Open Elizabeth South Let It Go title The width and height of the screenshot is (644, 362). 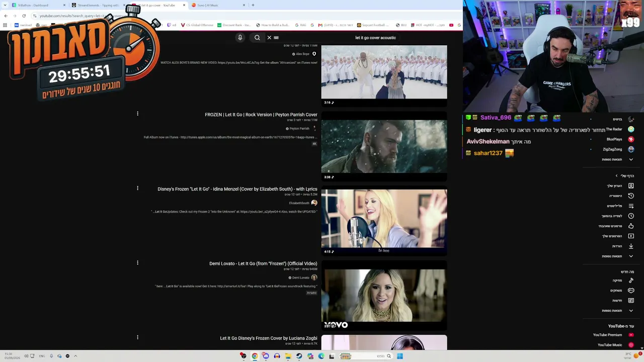237,189
